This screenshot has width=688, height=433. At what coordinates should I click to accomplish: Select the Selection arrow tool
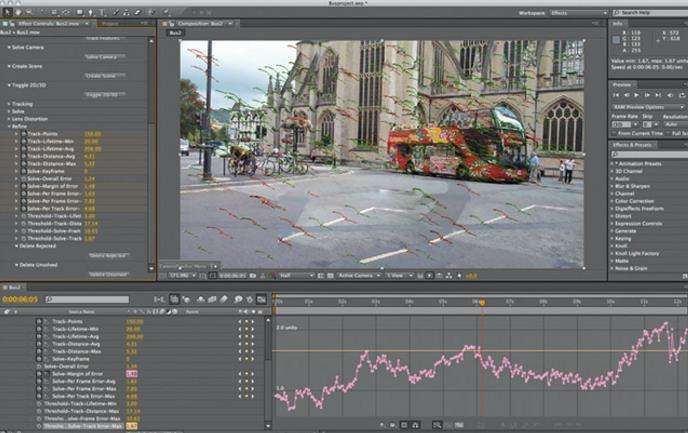(x=7, y=13)
